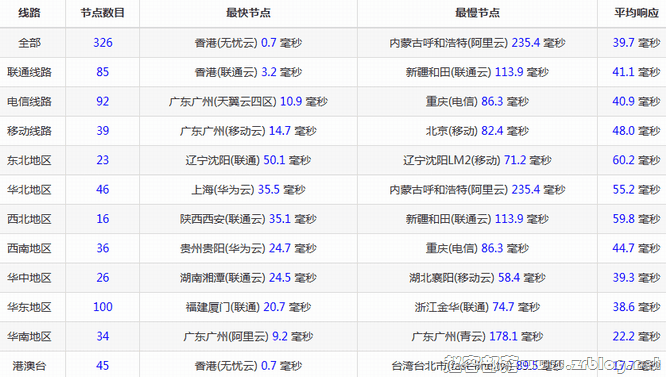Click the 贵州贵阳(华为云) 24.7 毫秒 cell
The height and width of the screenshot is (377, 666).
[x=248, y=248]
